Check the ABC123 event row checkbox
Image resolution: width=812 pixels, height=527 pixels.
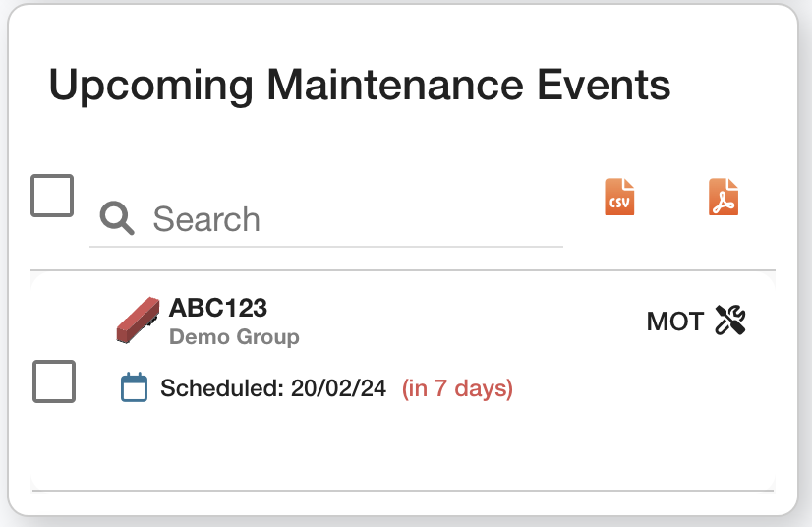click(54, 381)
